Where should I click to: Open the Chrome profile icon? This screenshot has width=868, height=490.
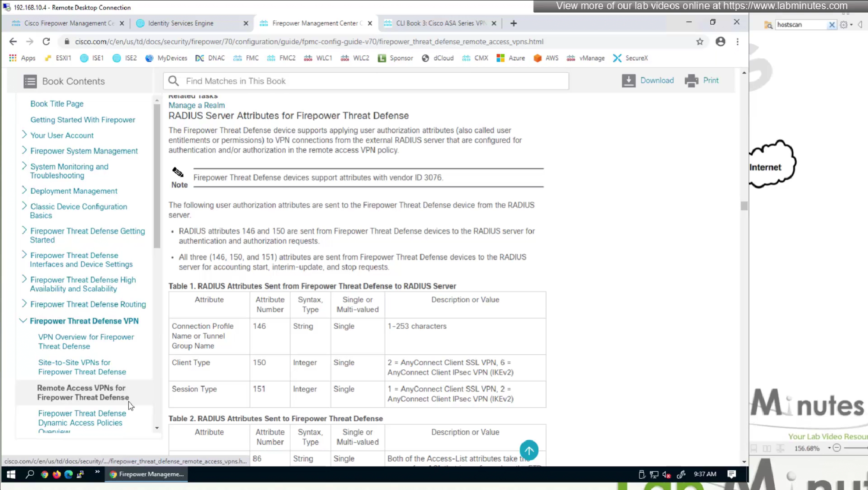click(720, 42)
